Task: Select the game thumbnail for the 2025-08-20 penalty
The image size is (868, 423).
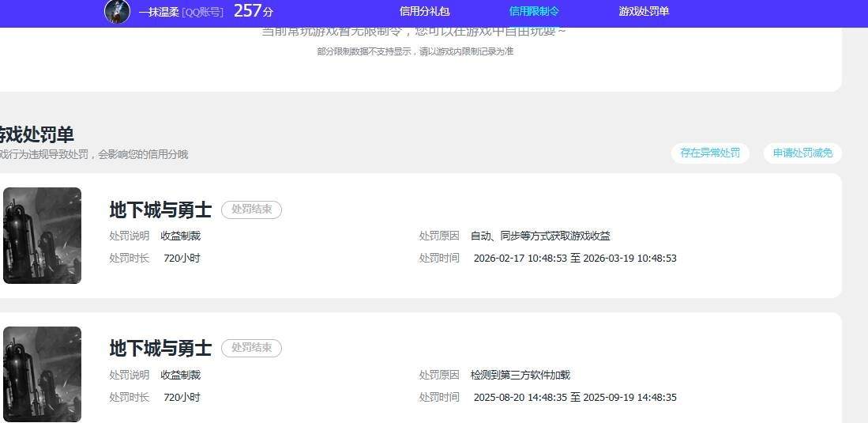Action: click(42, 374)
